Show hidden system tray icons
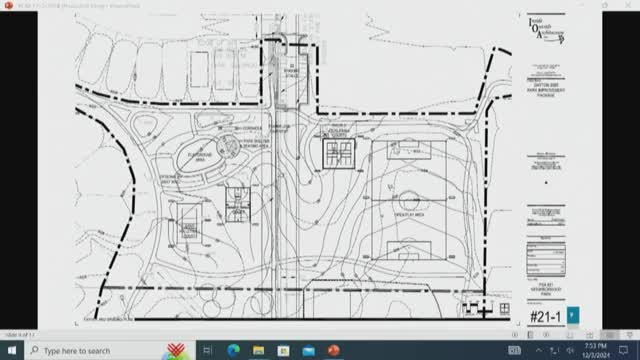This screenshot has width=640, height=360. (x=539, y=350)
